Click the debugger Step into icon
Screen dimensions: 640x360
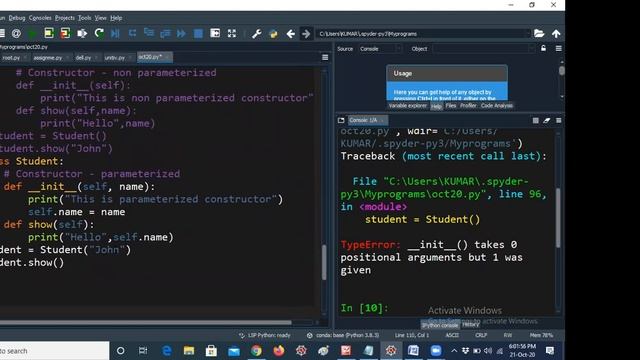[x=149, y=33]
